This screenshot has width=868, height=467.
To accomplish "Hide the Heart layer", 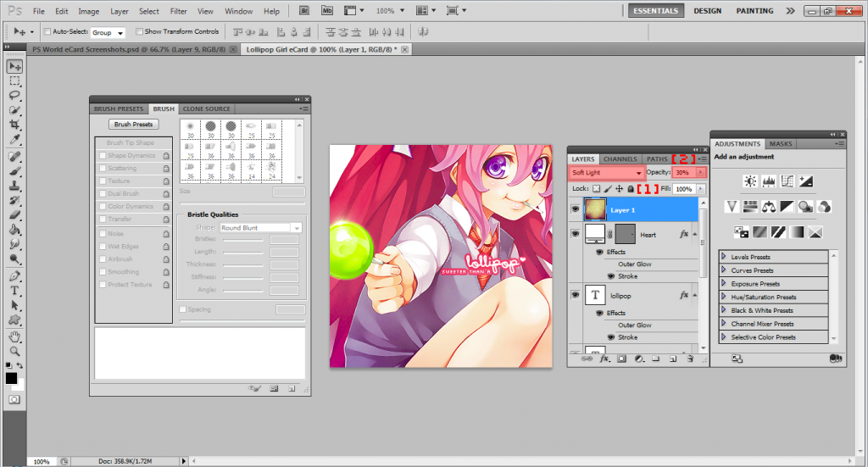I will 576,234.
